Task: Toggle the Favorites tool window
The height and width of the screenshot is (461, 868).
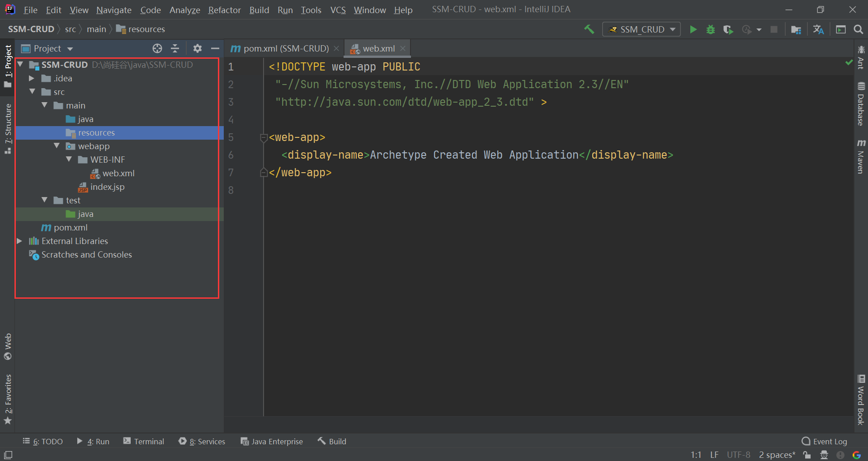Action: (x=8, y=400)
